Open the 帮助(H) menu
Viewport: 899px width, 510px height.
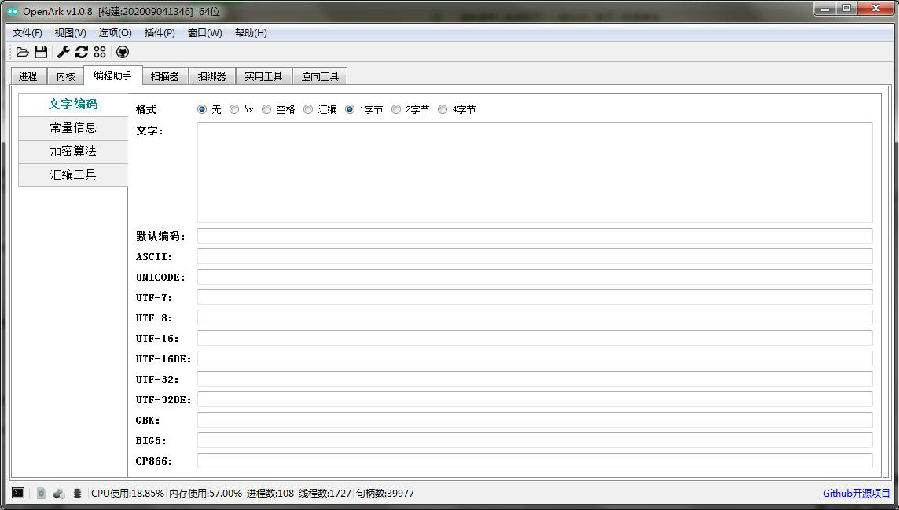coord(250,33)
